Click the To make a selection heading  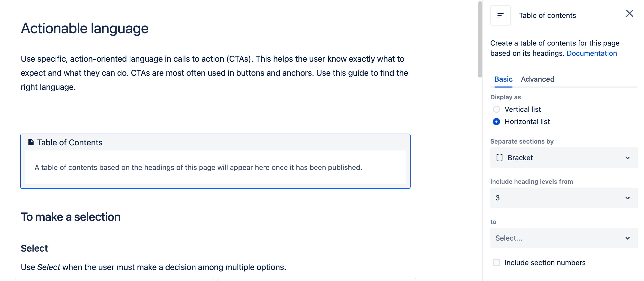point(71,217)
